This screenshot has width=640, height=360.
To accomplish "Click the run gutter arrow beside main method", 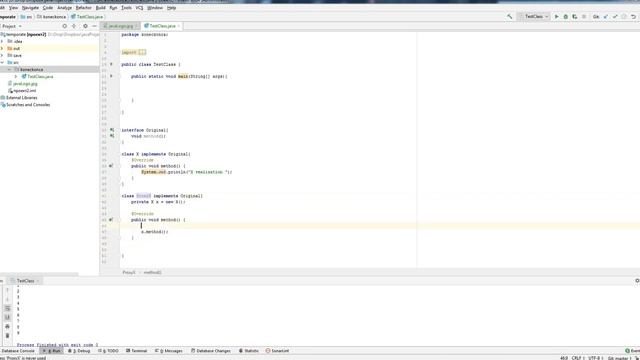I will (111, 76).
